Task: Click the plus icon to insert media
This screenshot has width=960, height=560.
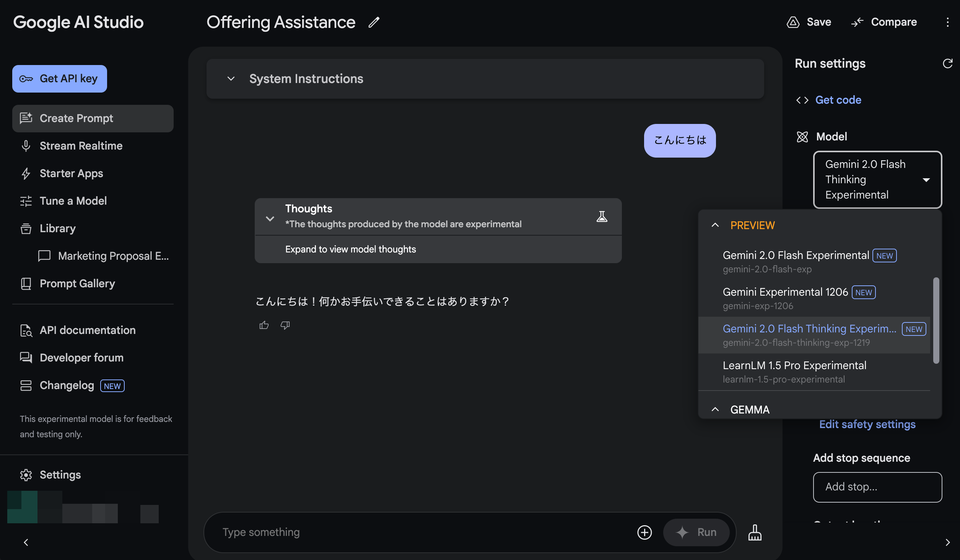Action: pyautogui.click(x=644, y=532)
